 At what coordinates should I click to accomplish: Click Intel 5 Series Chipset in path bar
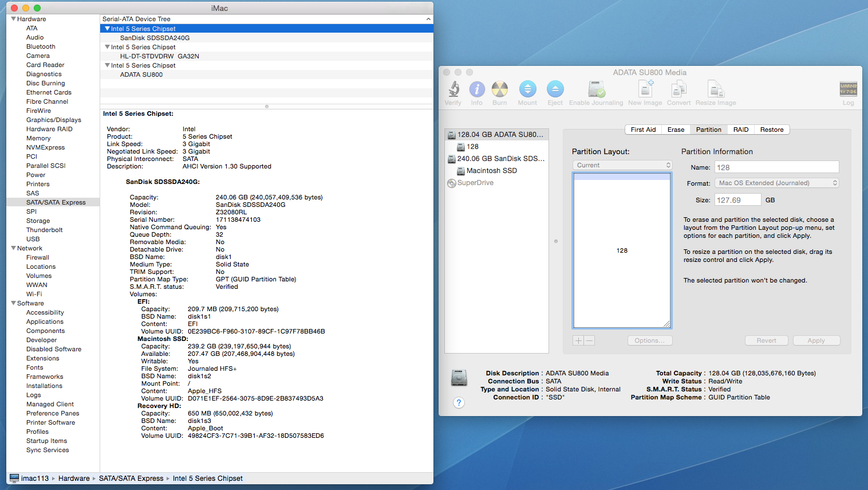click(208, 478)
